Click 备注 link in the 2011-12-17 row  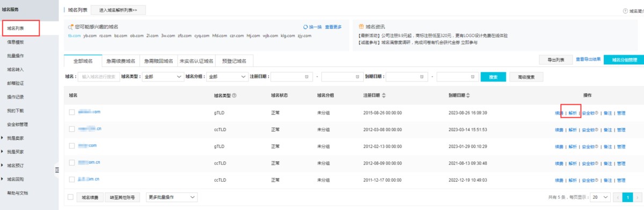[608, 180]
